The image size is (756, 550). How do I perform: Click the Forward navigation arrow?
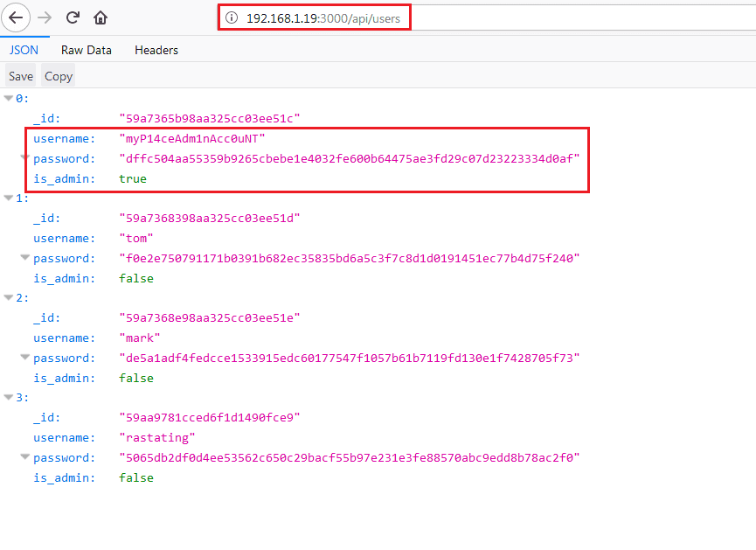tap(45, 17)
